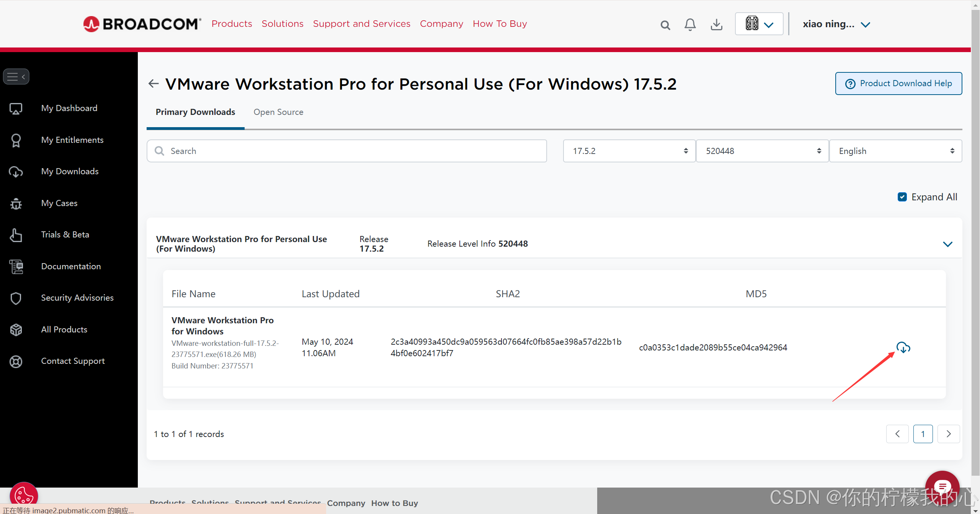Browse All Products
The image size is (980, 514).
[x=64, y=330]
